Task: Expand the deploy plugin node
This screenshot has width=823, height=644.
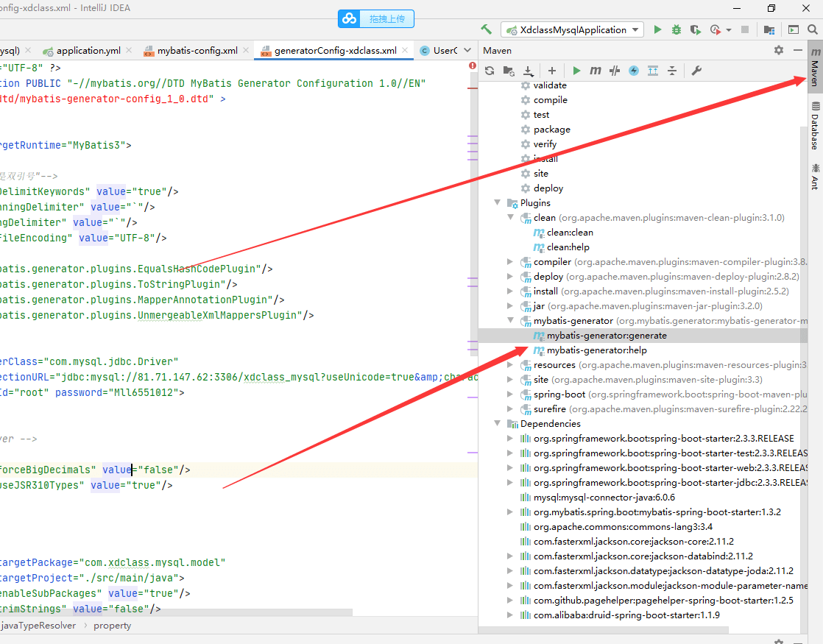Action: tap(510, 276)
